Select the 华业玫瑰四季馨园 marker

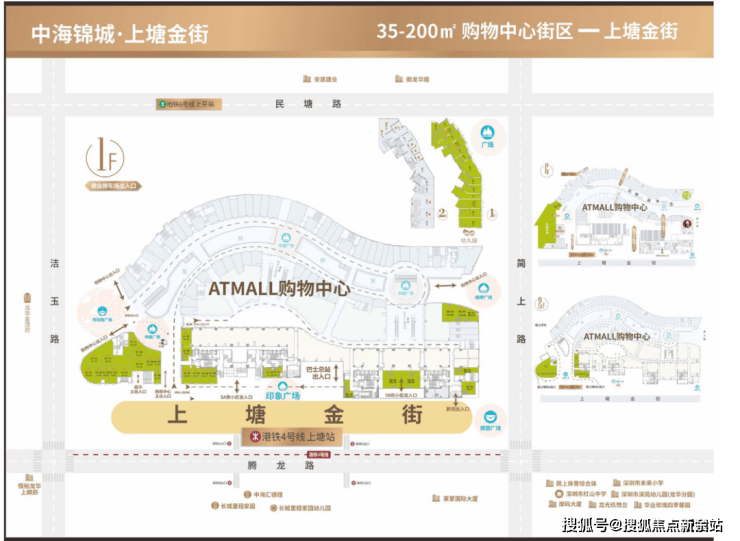[662, 505]
